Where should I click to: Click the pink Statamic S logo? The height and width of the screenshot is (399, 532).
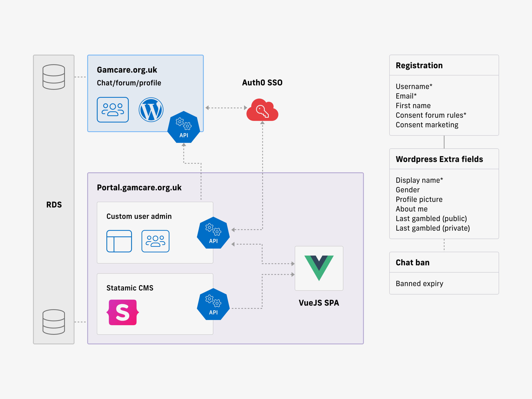pyautogui.click(x=123, y=312)
